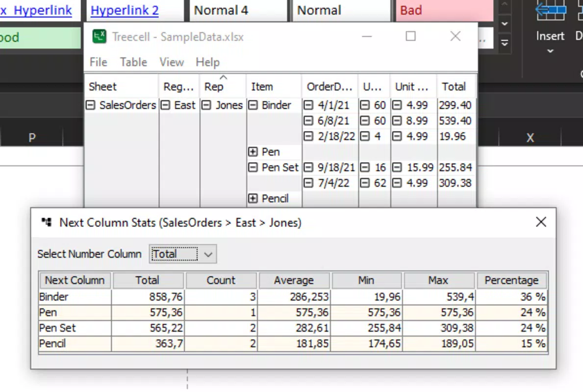Collapse the 4/1/21 order date node
This screenshot has width=583, height=392.
[308, 105]
